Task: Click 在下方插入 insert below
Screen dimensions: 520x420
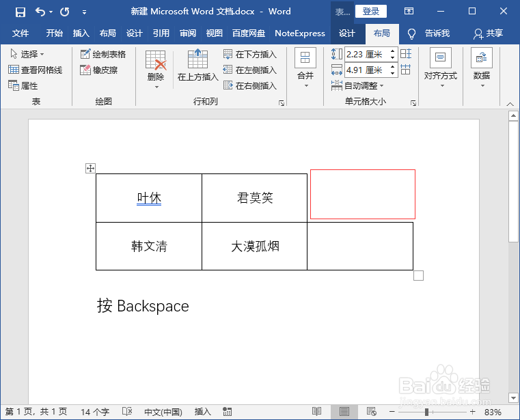Action: (x=250, y=54)
